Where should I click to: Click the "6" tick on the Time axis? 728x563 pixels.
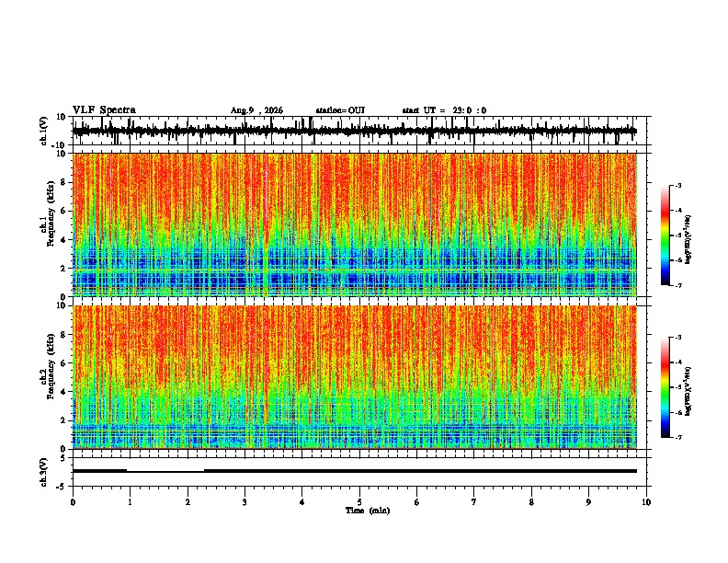(416, 502)
